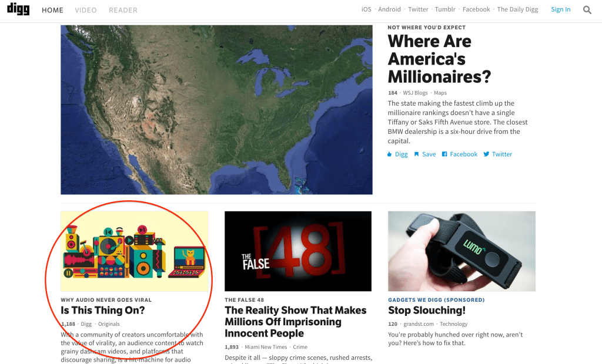
Task: Click the Lumo gadget photo
Action: point(461,251)
